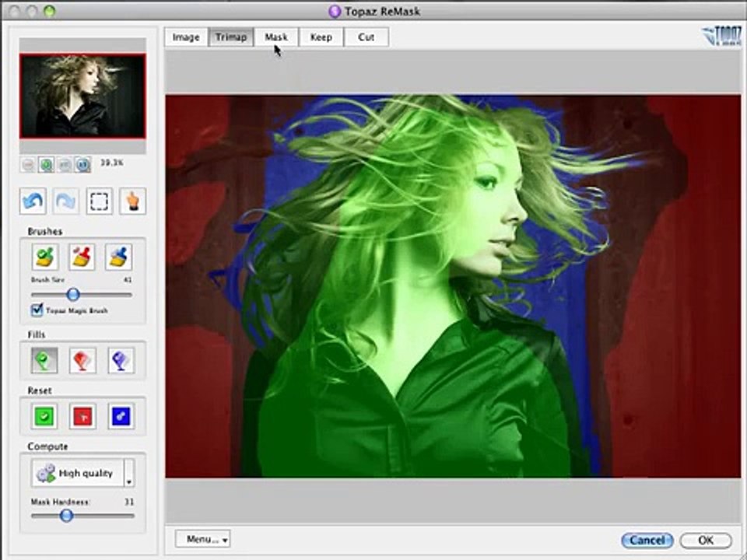This screenshot has height=560, width=747.
Task: Open the Menu... dropdown
Action: click(202, 540)
